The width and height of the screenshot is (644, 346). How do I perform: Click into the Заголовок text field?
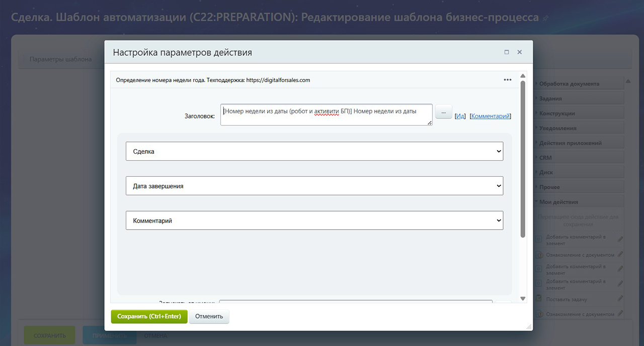pos(326,114)
